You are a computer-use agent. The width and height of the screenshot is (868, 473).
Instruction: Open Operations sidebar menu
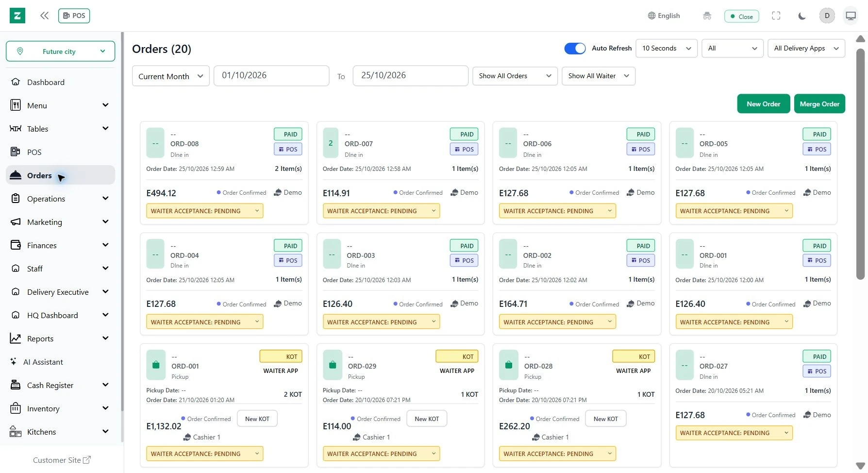[60, 199]
